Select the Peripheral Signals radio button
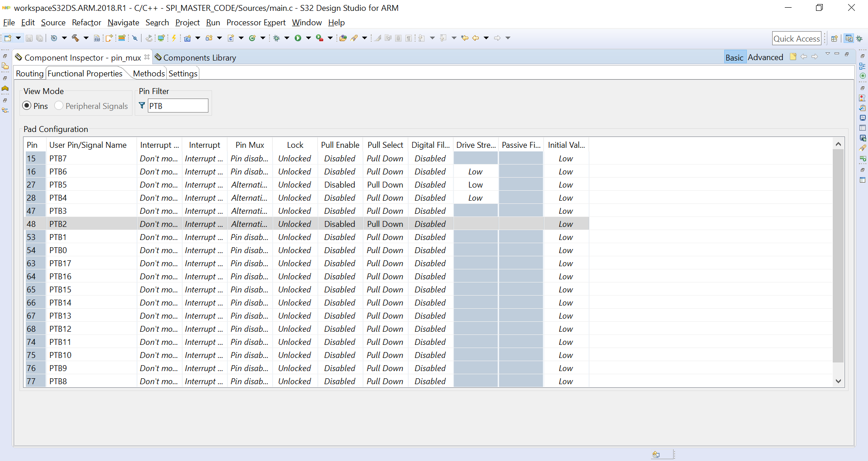This screenshot has width=868, height=461. pyautogui.click(x=59, y=106)
